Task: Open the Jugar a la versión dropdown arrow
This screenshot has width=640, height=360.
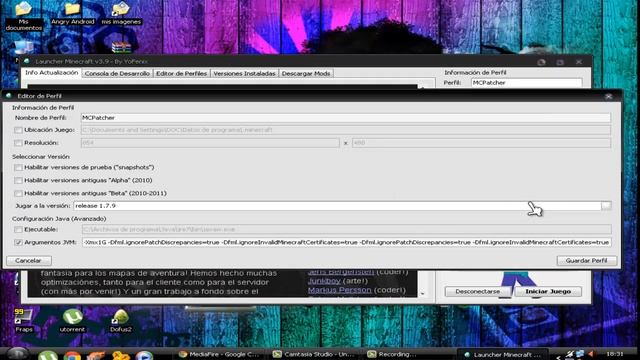Action: [x=606, y=206]
